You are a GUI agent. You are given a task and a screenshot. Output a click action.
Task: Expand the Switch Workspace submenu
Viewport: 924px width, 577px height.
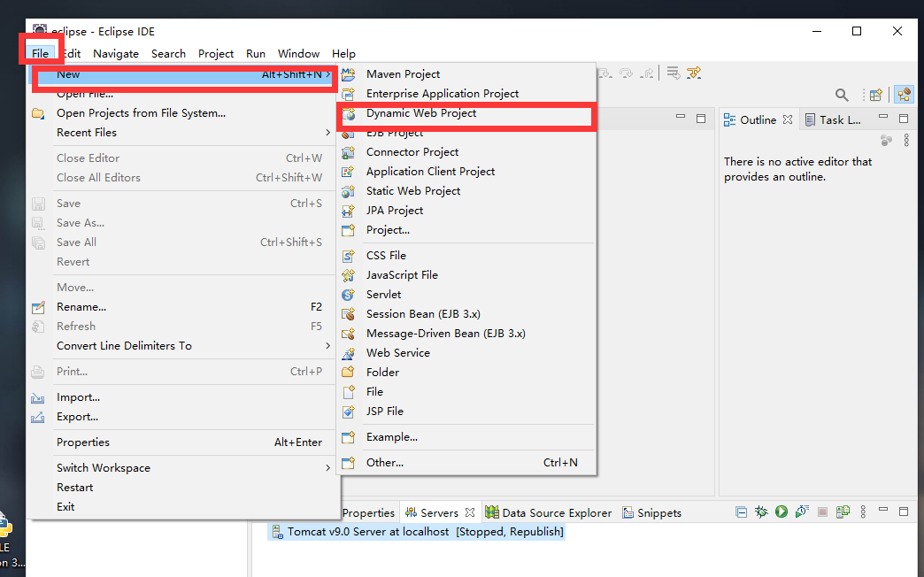pos(328,468)
